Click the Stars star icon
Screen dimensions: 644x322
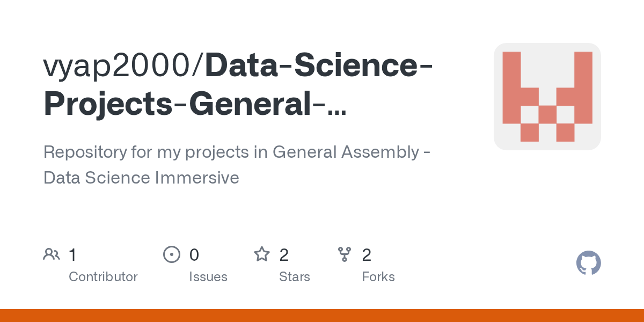[x=262, y=254]
